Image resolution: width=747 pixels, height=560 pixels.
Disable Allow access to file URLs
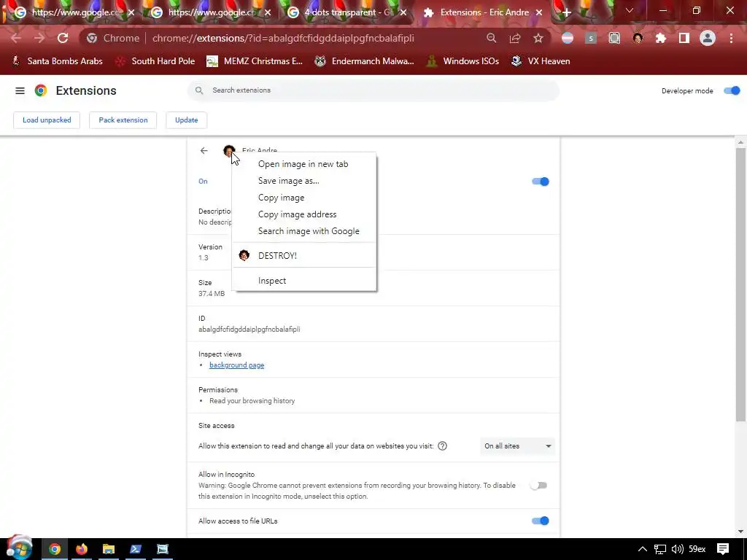tap(541, 521)
